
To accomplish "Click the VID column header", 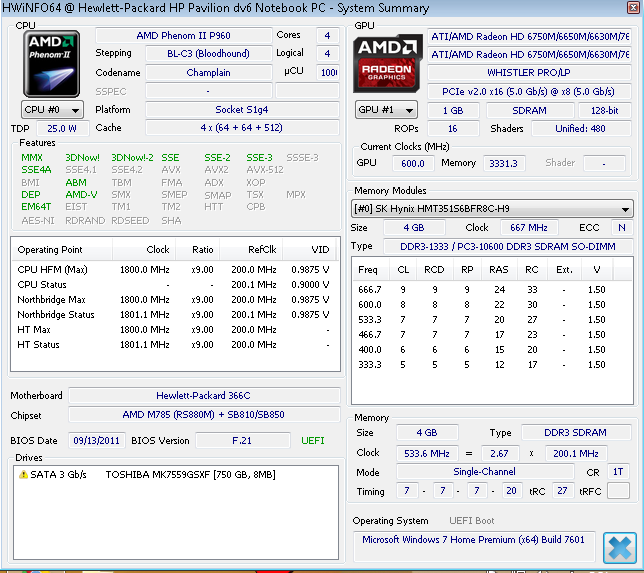I will pos(310,250).
